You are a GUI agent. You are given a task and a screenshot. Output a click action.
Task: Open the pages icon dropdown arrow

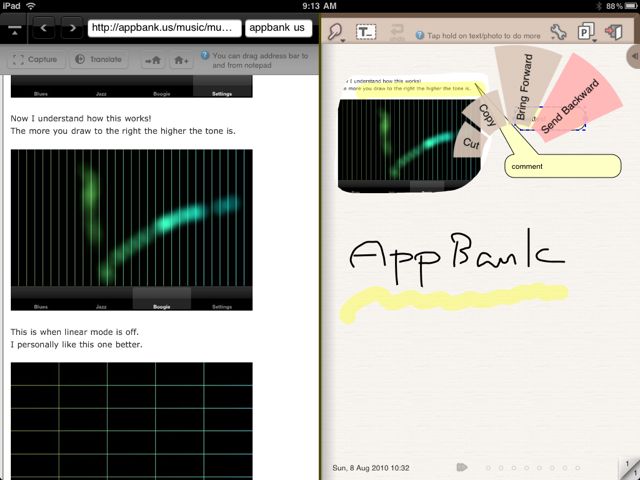[x=593, y=40]
